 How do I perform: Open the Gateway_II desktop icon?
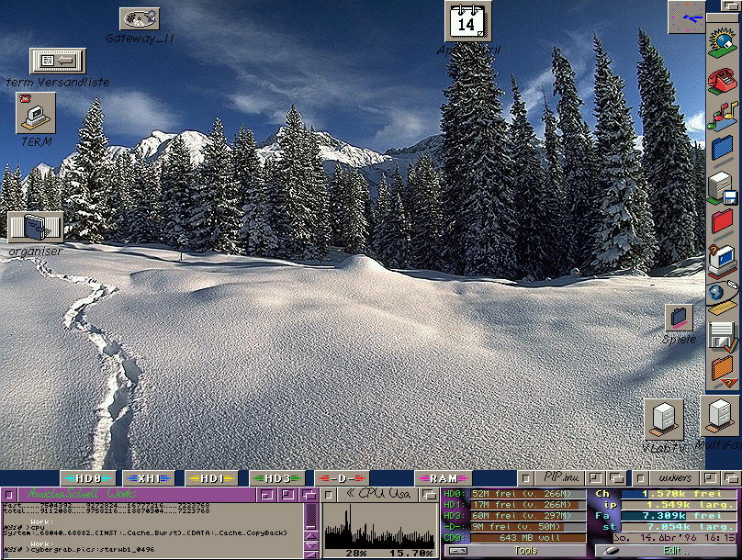(x=140, y=18)
